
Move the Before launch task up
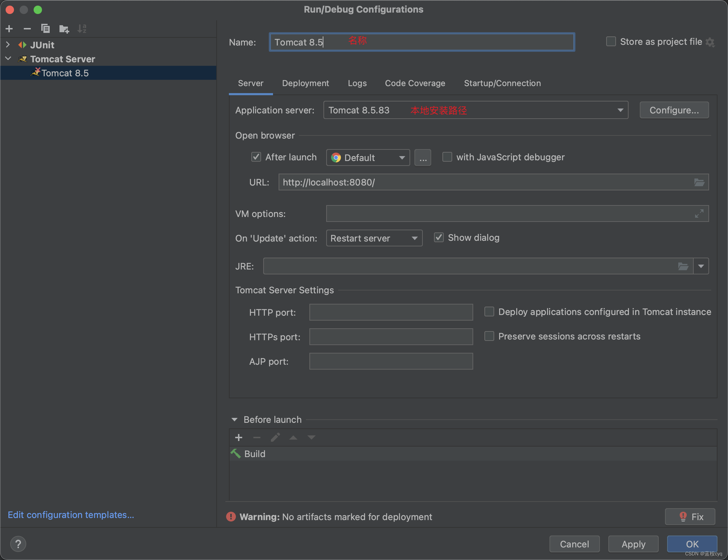point(293,437)
